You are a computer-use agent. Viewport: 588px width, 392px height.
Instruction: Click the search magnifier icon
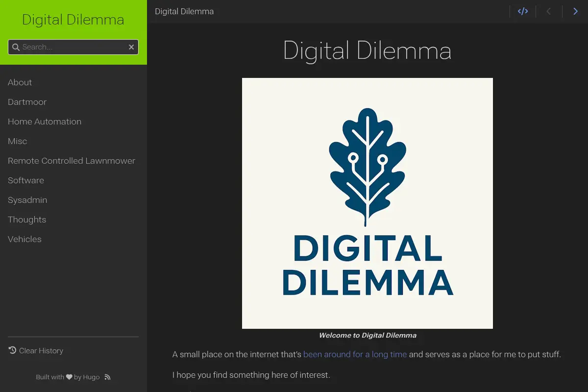point(16,47)
